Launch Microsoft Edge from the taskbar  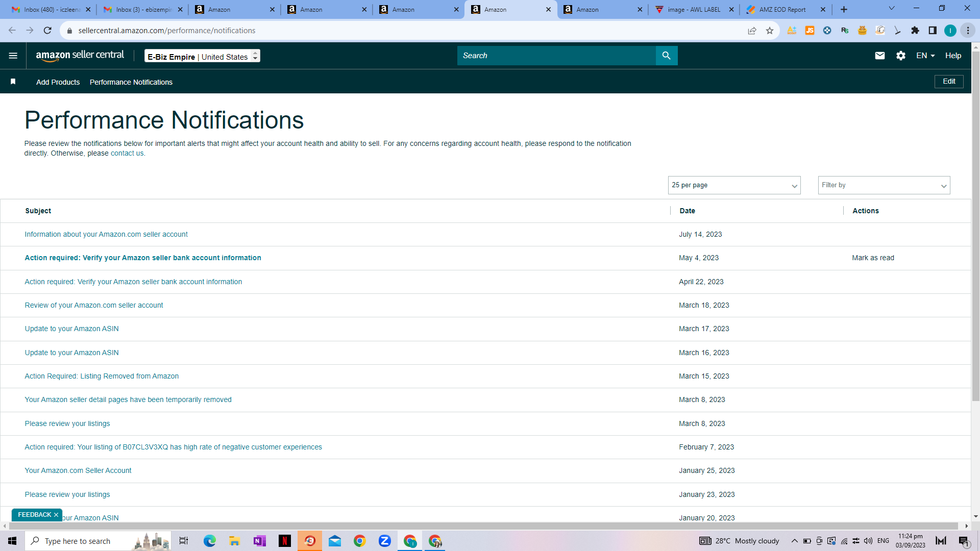pos(210,541)
